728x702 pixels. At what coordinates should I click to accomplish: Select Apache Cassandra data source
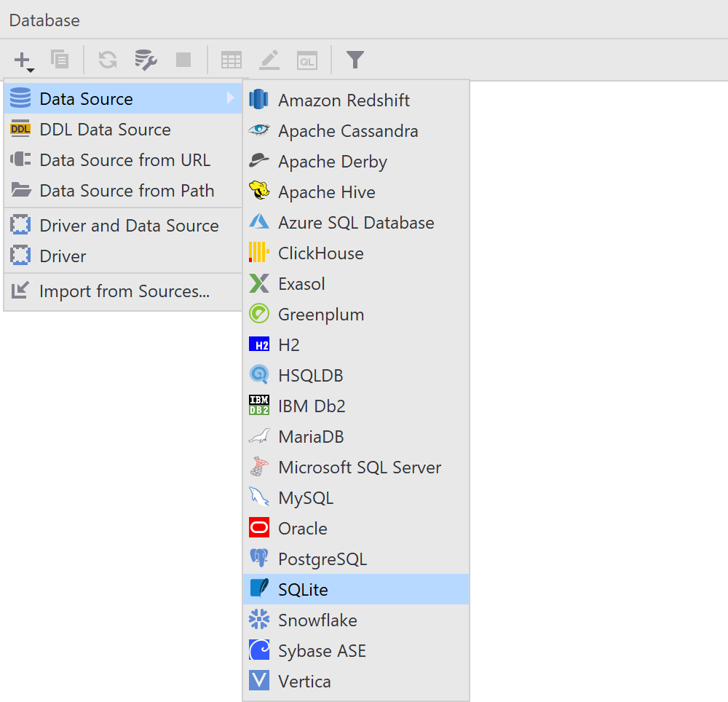[356, 130]
